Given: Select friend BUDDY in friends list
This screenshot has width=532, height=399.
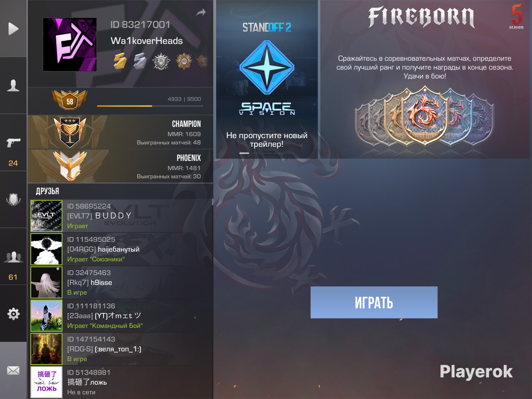Looking at the screenshot, I should coord(121,216).
